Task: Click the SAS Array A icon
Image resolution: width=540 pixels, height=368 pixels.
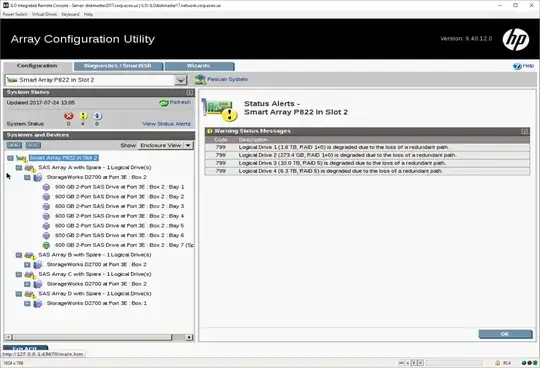Action: (x=30, y=168)
